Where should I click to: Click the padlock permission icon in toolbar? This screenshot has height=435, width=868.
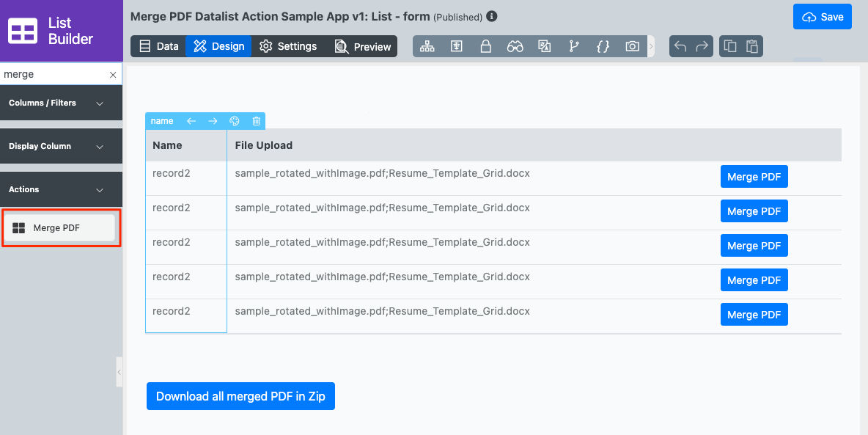click(x=485, y=46)
